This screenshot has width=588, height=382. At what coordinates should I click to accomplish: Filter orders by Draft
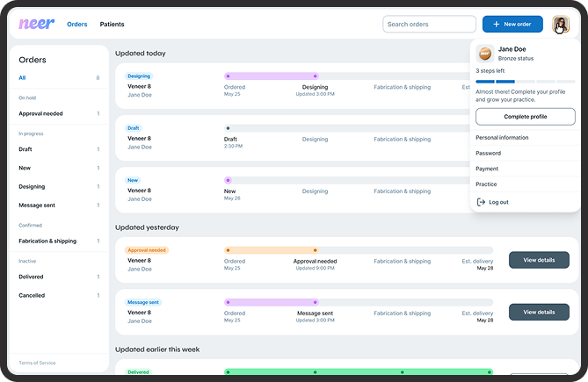(x=59, y=149)
